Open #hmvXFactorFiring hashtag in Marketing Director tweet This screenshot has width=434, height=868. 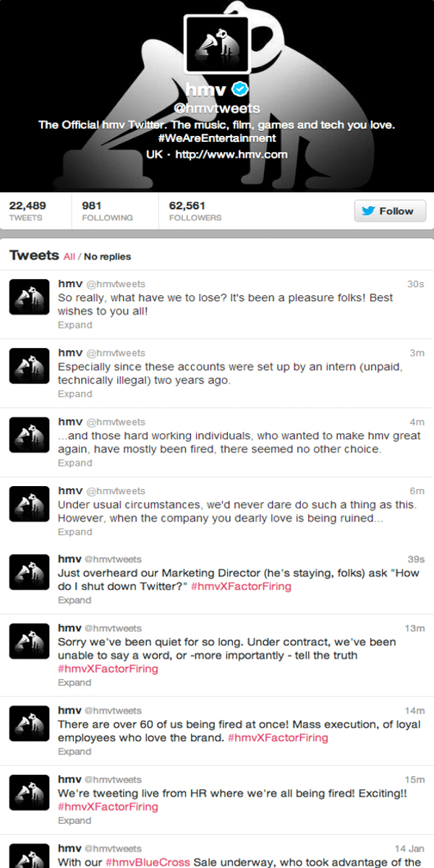click(241, 587)
